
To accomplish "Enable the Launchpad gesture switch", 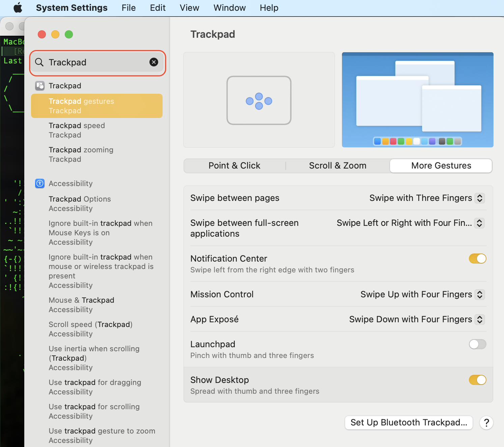I will [x=477, y=344].
